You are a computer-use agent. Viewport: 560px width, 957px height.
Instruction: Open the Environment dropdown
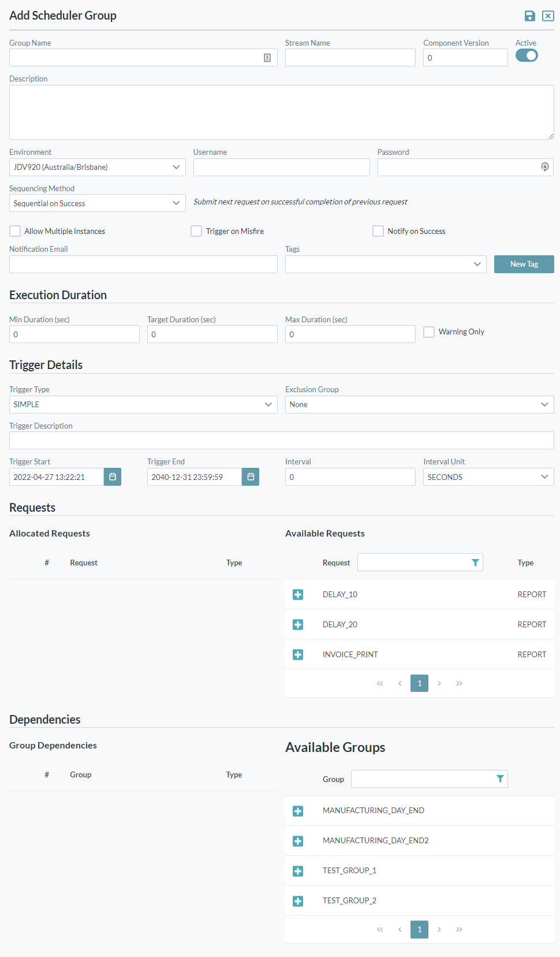(x=97, y=167)
